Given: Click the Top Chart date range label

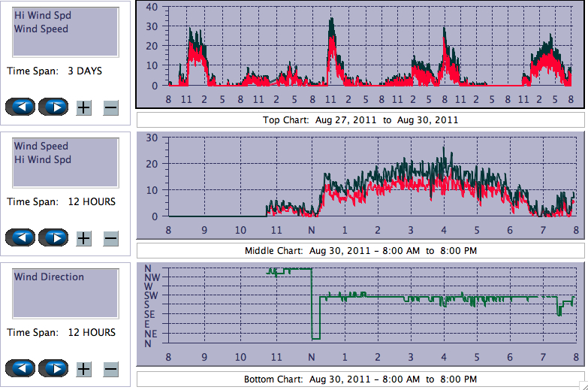Looking at the screenshot, I should 360,120.
